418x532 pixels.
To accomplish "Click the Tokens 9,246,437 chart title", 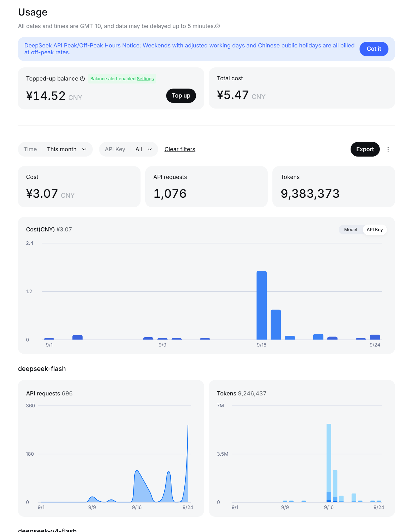I will [x=241, y=393].
